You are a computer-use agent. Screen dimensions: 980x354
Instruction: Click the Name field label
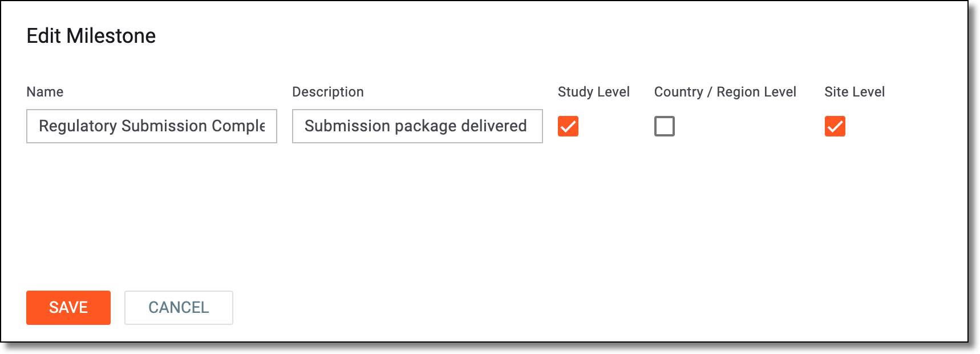(x=45, y=92)
